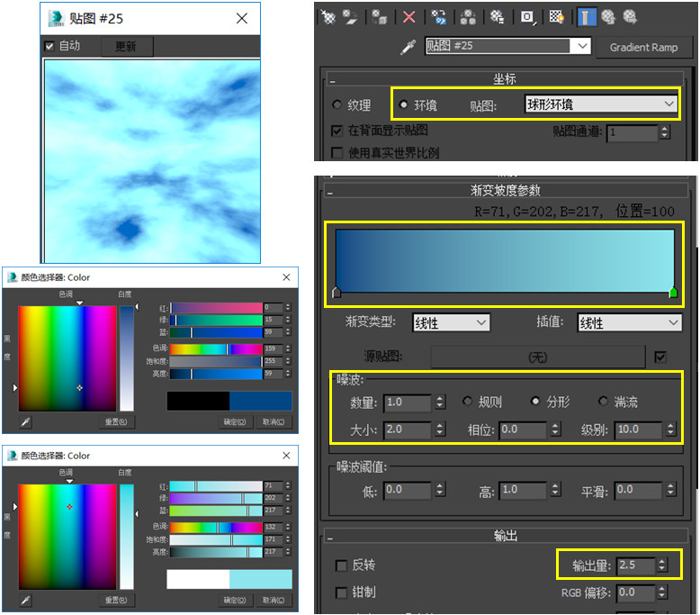Click the 源贴图 (无) slot button
The image size is (700, 615).
click(538, 357)
